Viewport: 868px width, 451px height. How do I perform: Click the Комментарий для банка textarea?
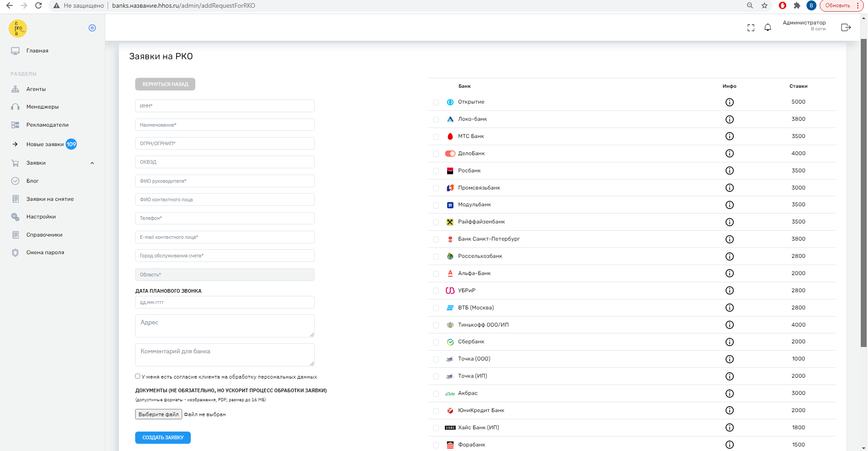pyautogui.click(x=225, y=355)
